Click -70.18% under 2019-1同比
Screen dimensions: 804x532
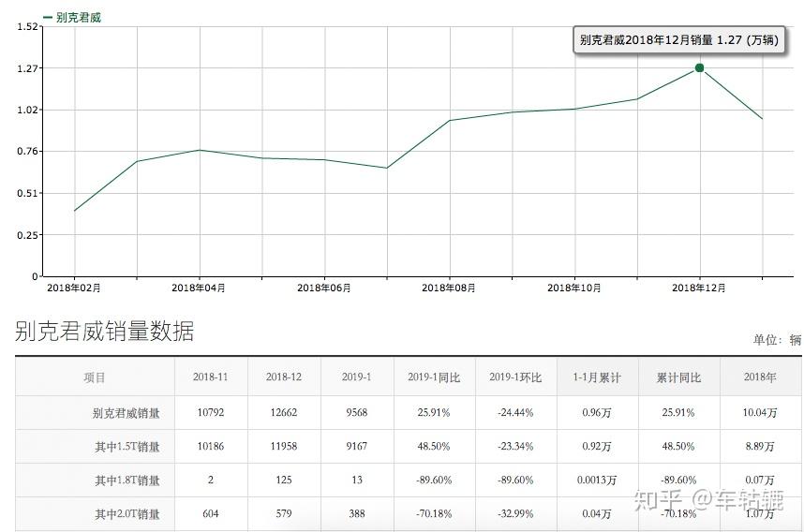(434, 513)
